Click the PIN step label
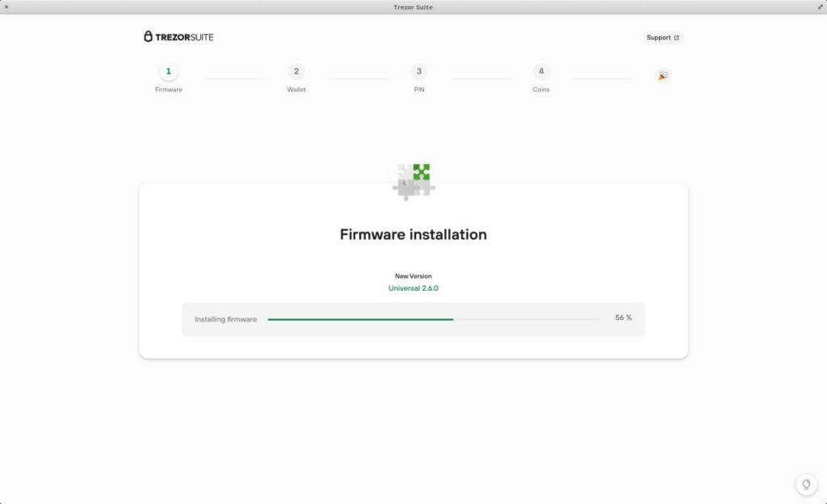The width and height of the screenshot is (827, 504). 419,90
